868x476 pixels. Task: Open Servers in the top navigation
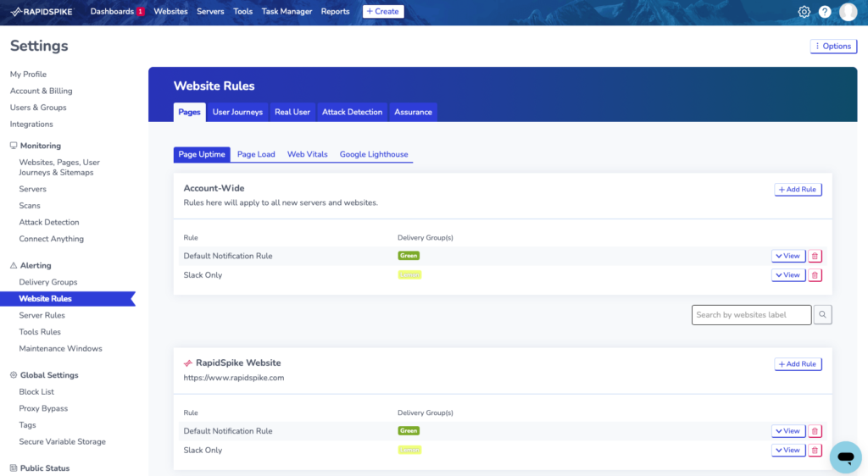pyautogui.click(x=210, y=12)
